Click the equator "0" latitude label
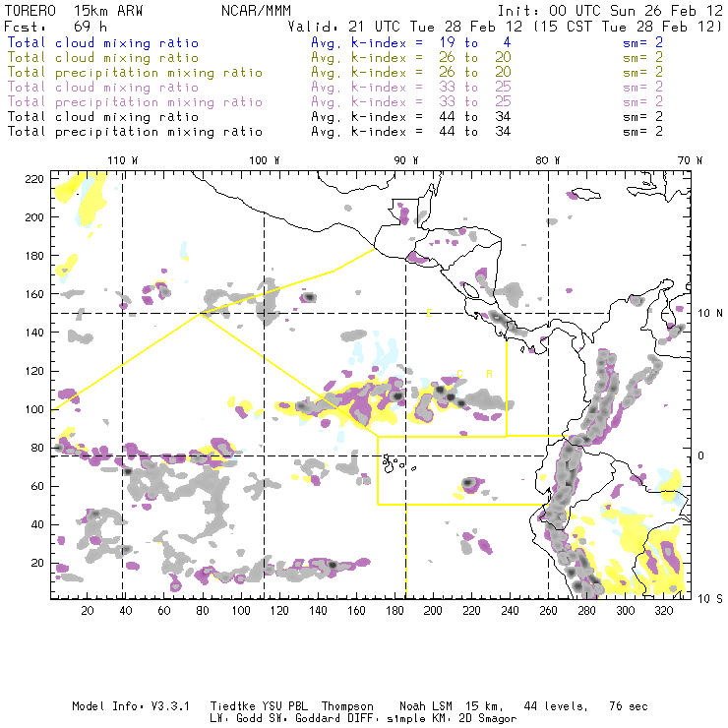This screenshot has width=728, height=728. [x=701, y=455]
